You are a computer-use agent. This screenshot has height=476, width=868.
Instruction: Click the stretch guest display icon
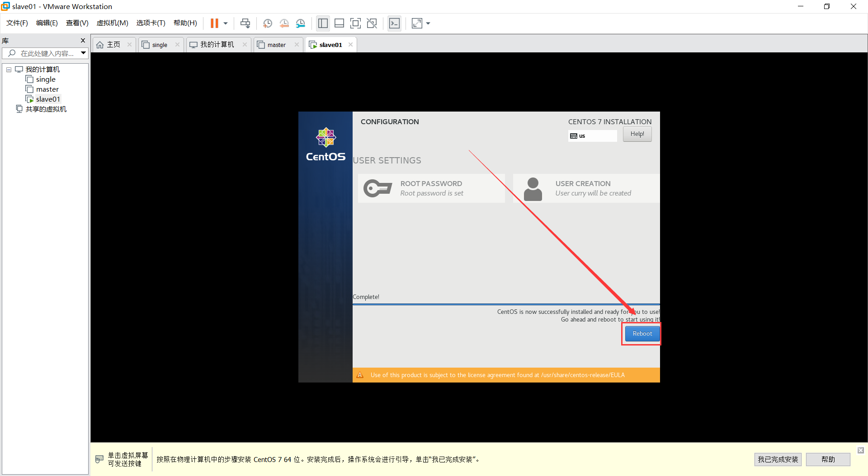pos(417,23)
